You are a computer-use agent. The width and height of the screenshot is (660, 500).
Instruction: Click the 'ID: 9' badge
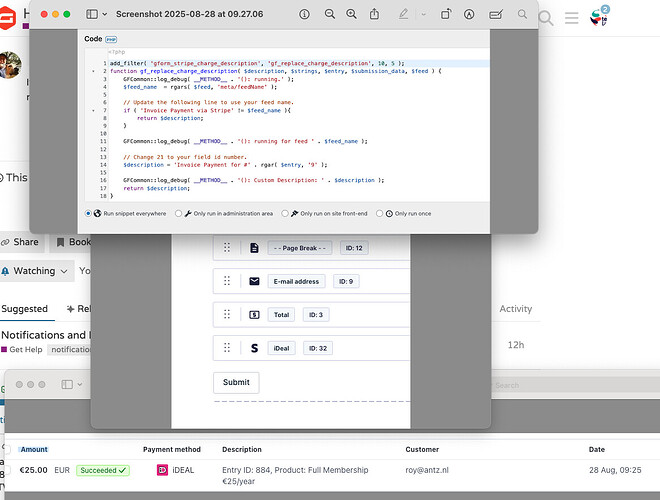click(346, 281)
